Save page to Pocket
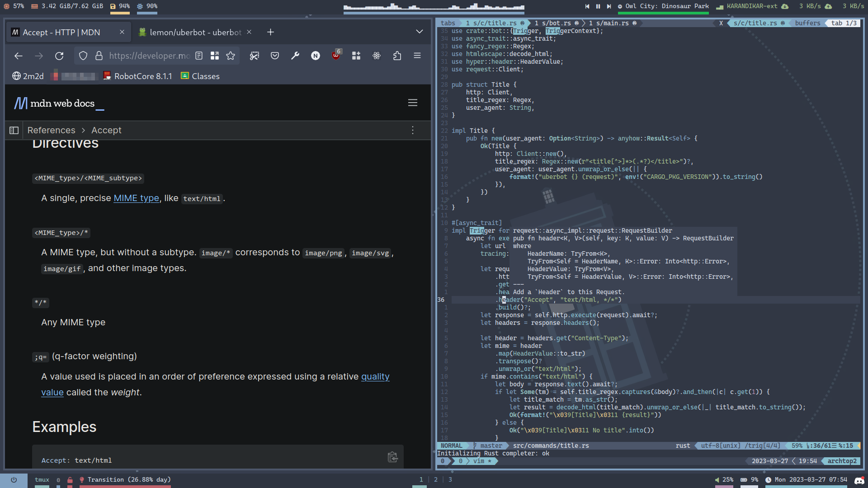The image size is (868, 488). pos(275,56)
